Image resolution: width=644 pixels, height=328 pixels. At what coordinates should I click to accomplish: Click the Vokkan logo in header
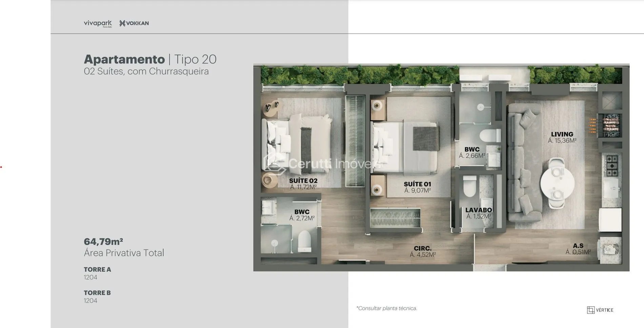(x=134, y=23)
